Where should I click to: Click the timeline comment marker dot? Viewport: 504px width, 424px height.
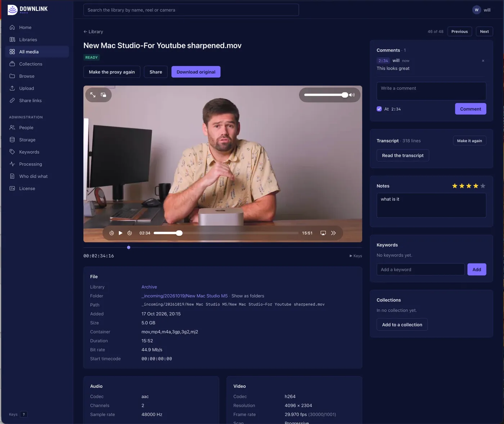point(129,247)
